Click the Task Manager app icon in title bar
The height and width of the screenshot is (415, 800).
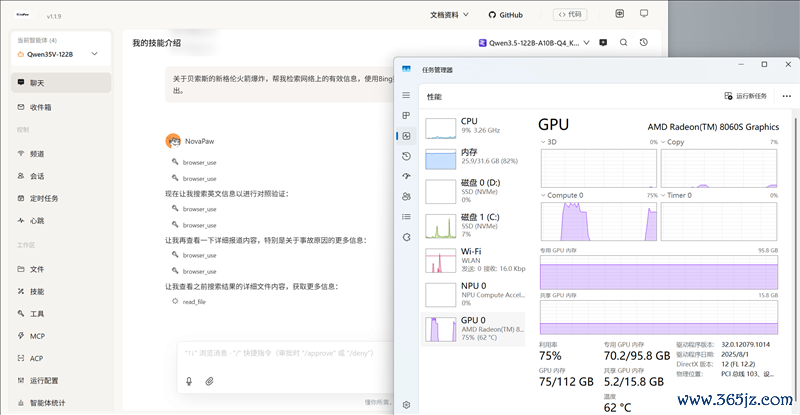point(406,69)
